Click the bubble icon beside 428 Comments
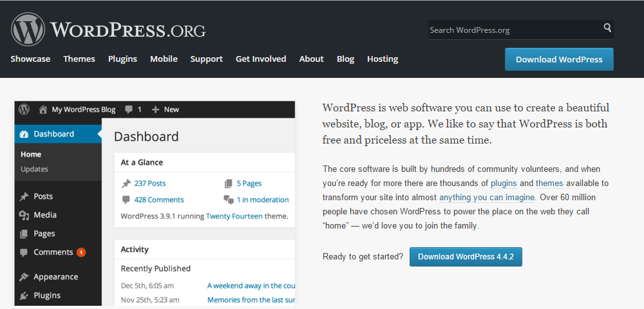 click(x=126, y=200)
